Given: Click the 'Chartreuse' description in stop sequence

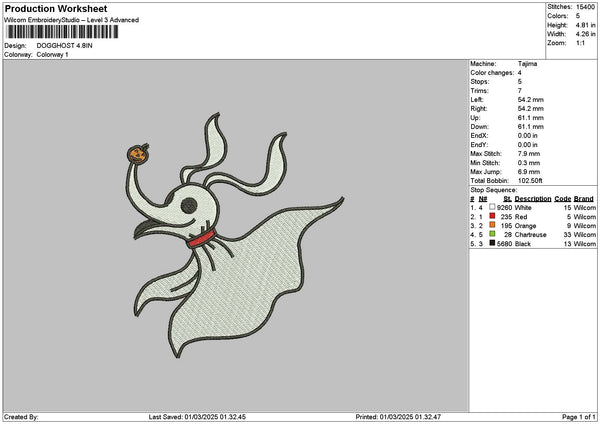Looking at the screenshot, I should (530, 235).
